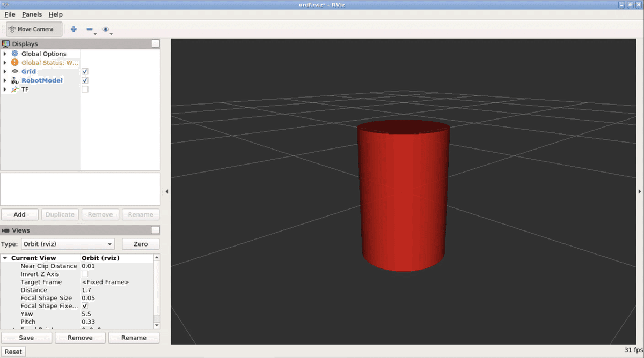
Task: Expand the RobotModel display properties
Action: (5, 80)
